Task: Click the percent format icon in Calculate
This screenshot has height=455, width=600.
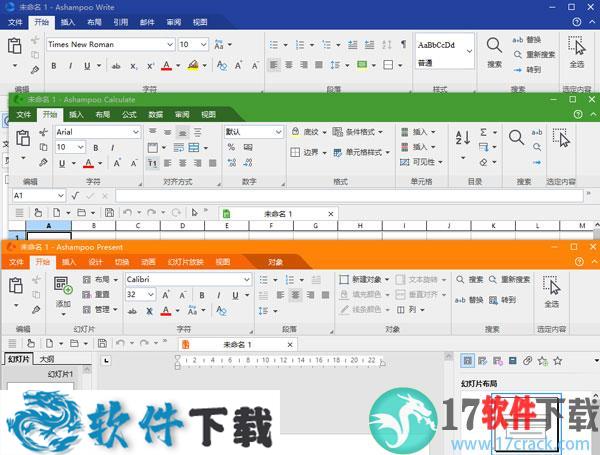Action: tap(231, 147)
